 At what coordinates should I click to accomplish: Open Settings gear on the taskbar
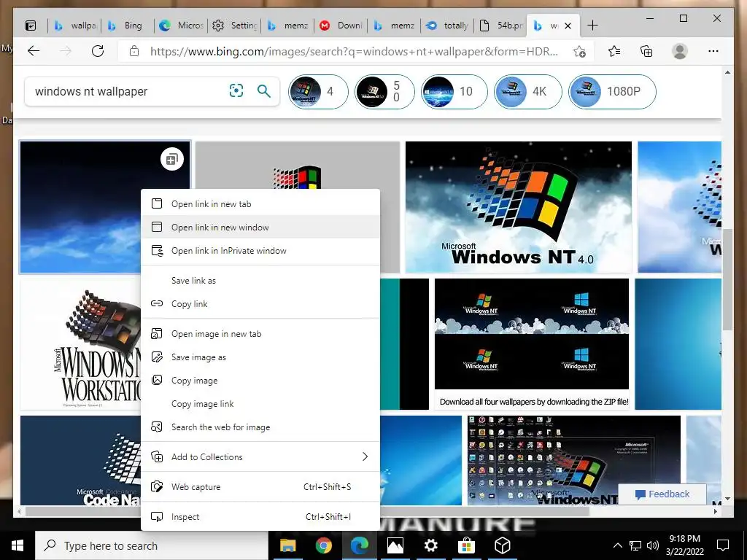430,545
